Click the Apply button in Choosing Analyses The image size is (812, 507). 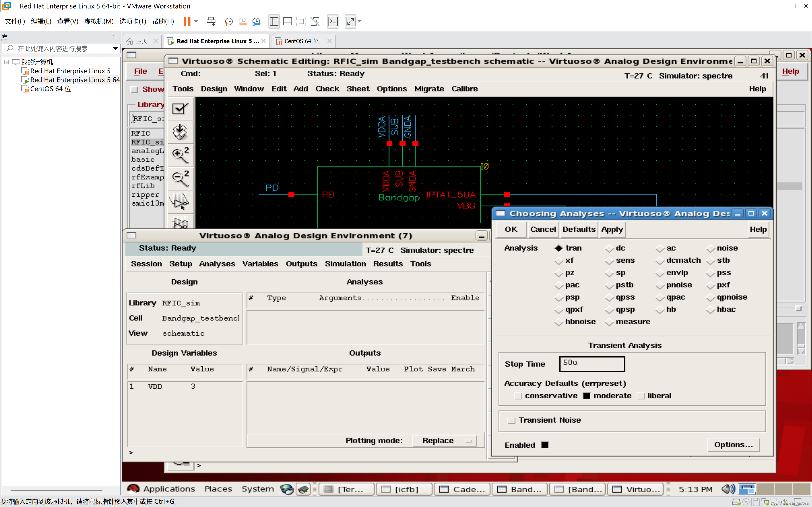click(612, 229)
